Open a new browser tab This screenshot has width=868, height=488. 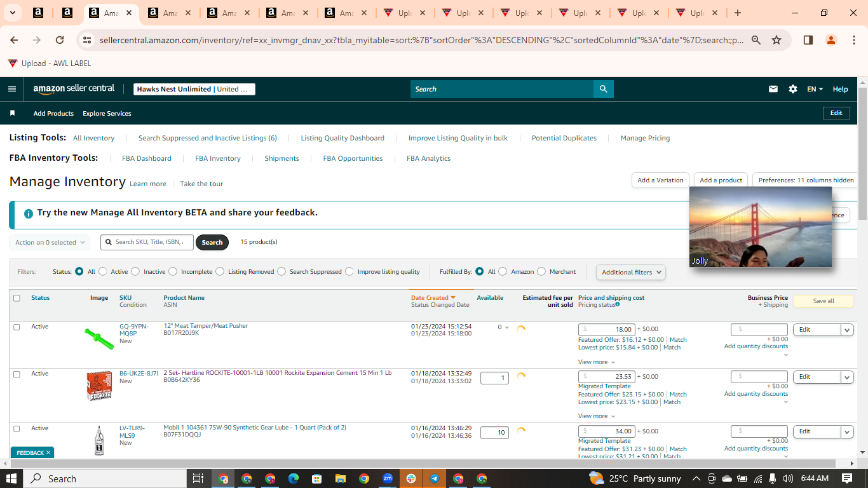pyautogui.click(x=737, y=13)
